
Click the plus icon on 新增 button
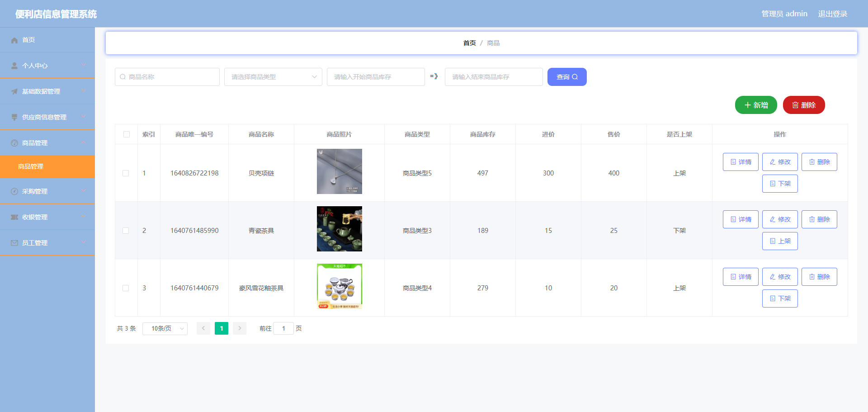coord(748,105)
